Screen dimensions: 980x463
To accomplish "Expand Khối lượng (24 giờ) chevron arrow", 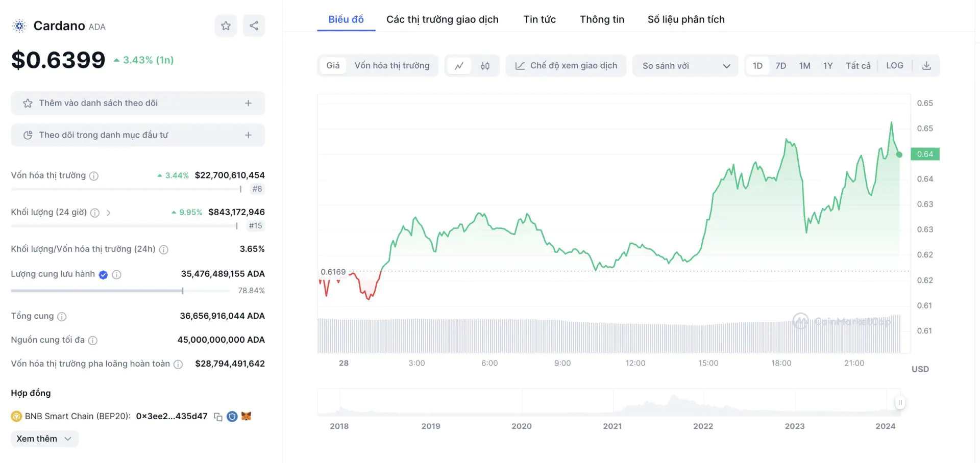I will [108, 213].
